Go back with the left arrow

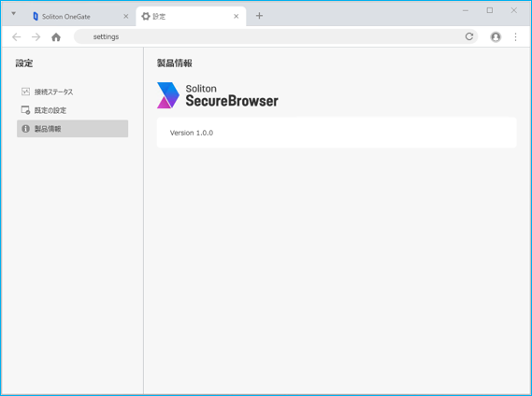tap(16, 36)
